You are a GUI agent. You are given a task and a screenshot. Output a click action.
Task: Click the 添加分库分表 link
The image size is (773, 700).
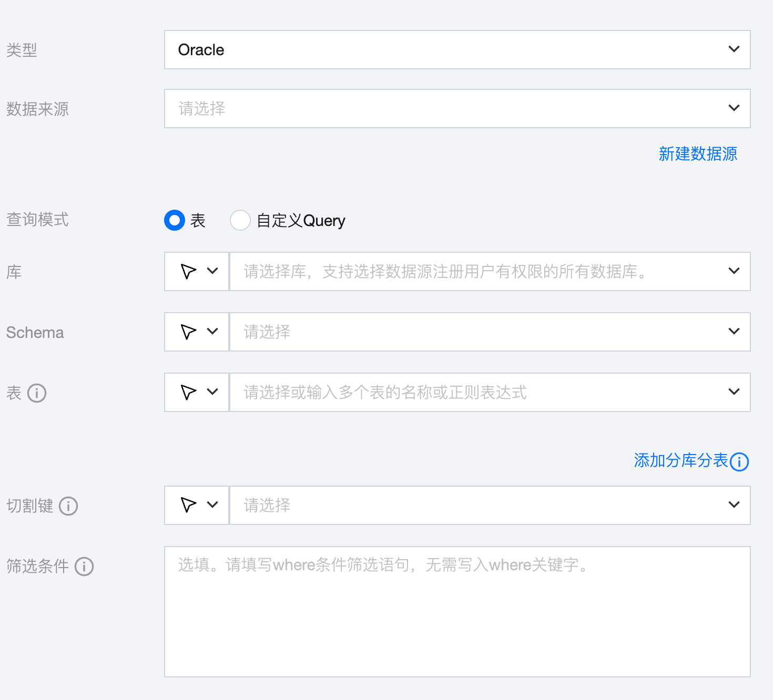point(680,460)
